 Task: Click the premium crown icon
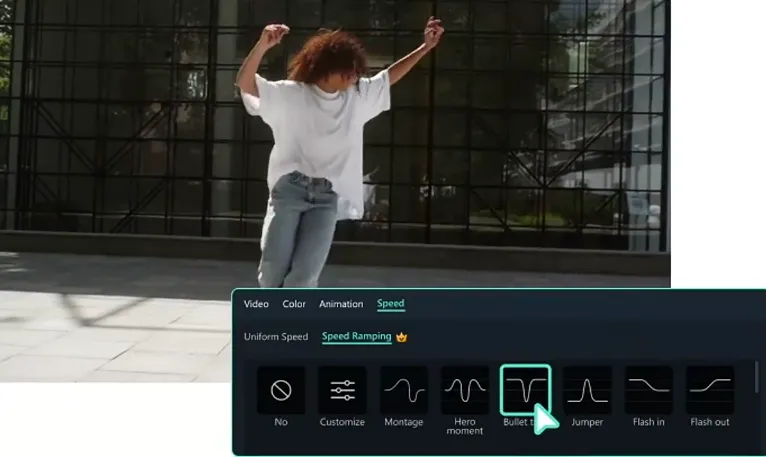pyautogui.click(x=402, y=337)
